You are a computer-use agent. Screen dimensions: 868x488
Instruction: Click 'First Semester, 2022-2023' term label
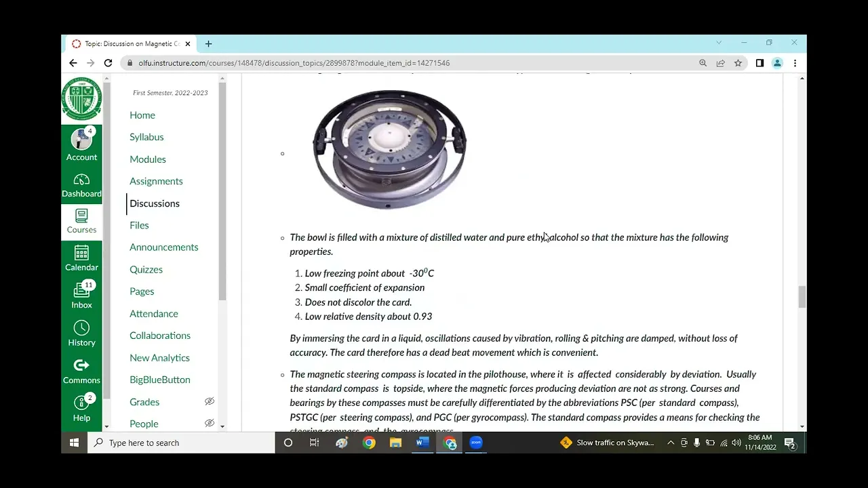point(170,93)
